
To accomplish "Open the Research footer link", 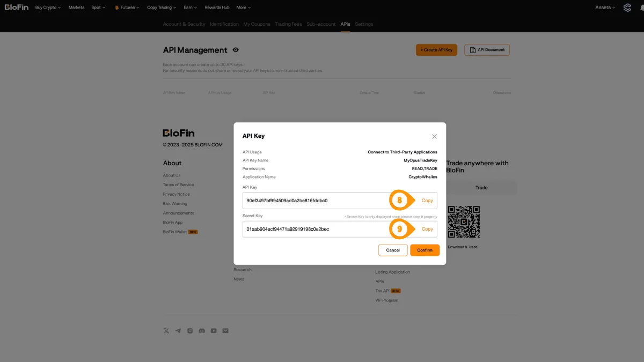I will coord(243,270).
